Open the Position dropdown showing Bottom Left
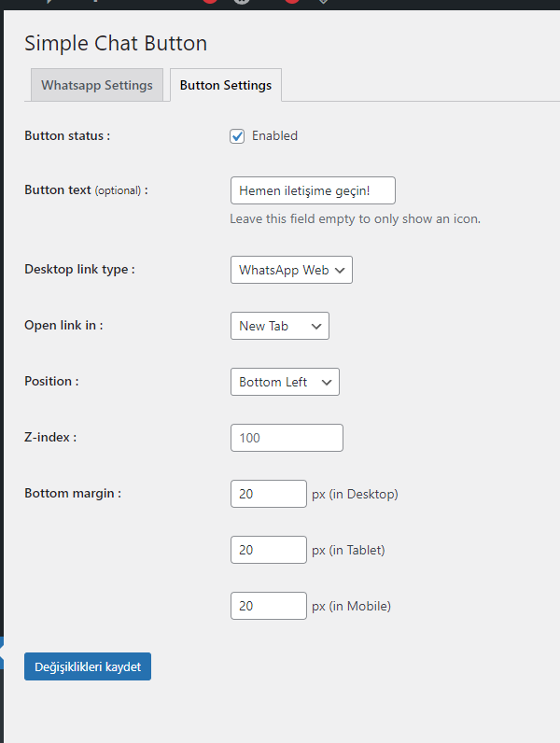Viewport: 560px width, 743px height. (x=285, y=382)
